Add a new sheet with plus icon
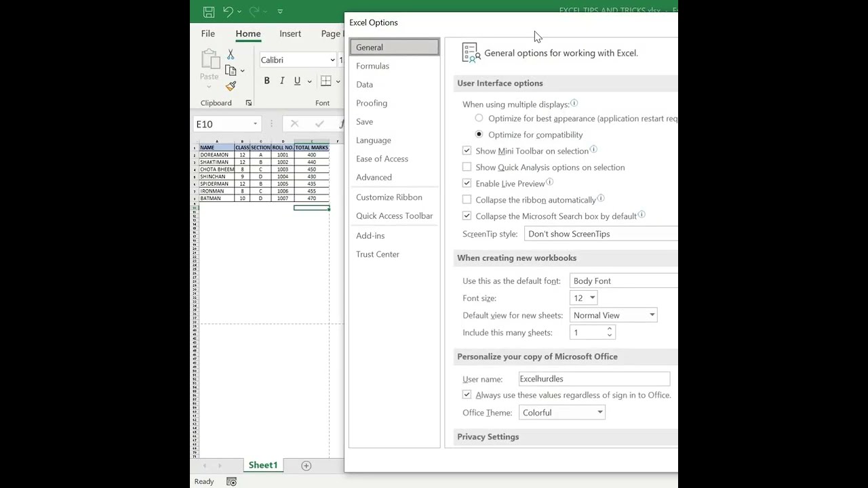Image resolution: width=868 pixels, height=488 pixels. pos(306,466)
